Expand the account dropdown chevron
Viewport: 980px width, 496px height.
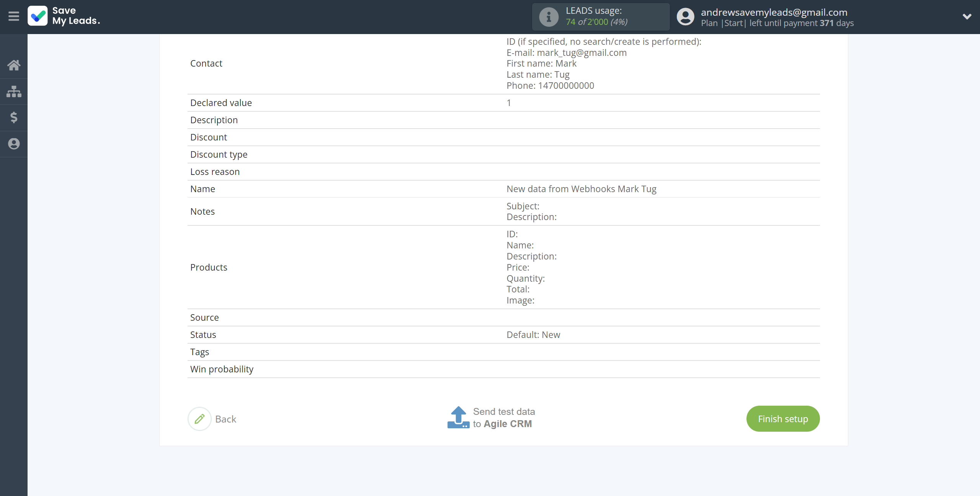point(967,16)
